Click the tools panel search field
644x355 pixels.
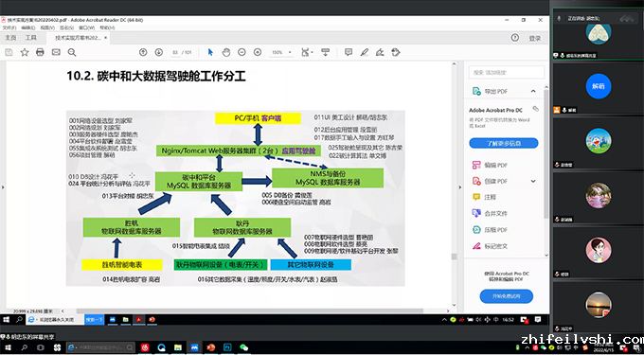pos(507,72)
